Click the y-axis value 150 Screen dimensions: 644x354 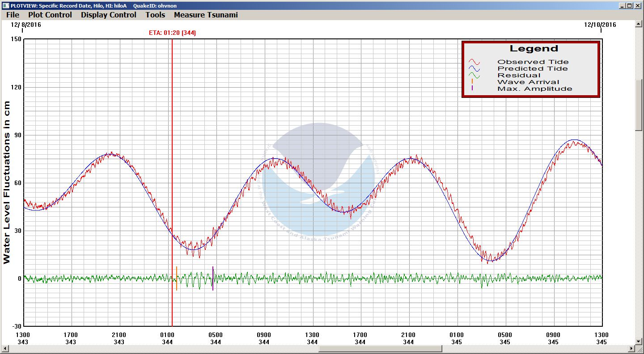[16, 39]
